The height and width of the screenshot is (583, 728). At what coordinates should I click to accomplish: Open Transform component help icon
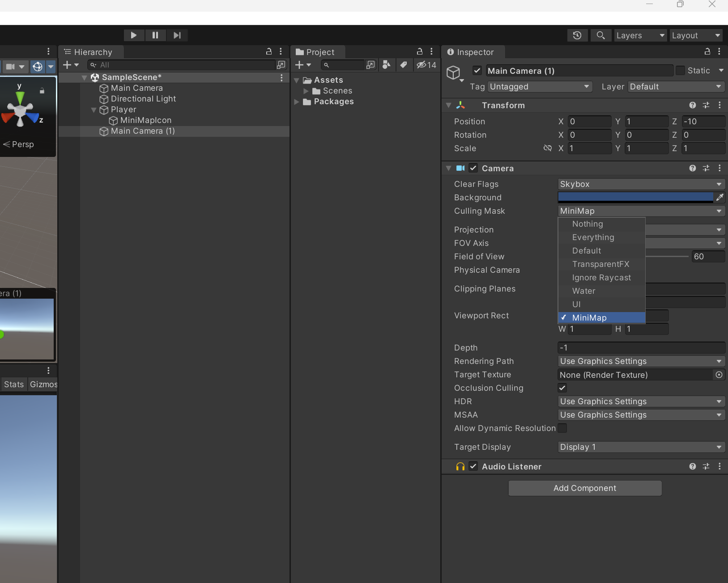(693, 105)
